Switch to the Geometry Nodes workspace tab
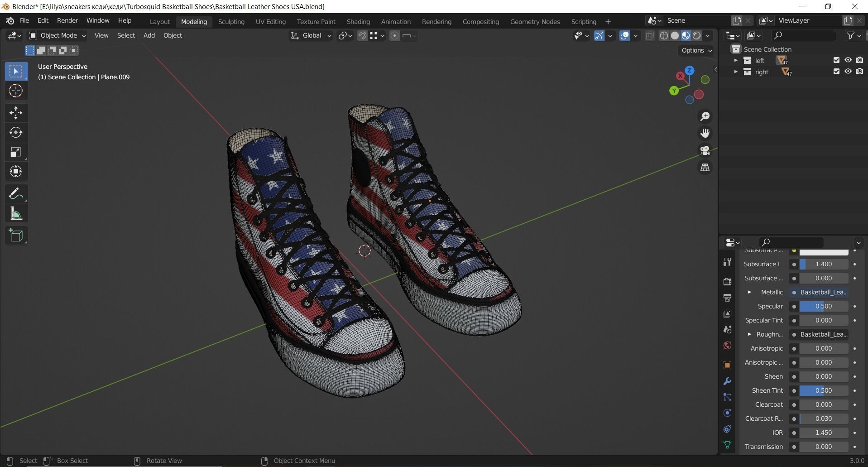The image size is (868, 467). pyautogui.click(x=535, y=21)
